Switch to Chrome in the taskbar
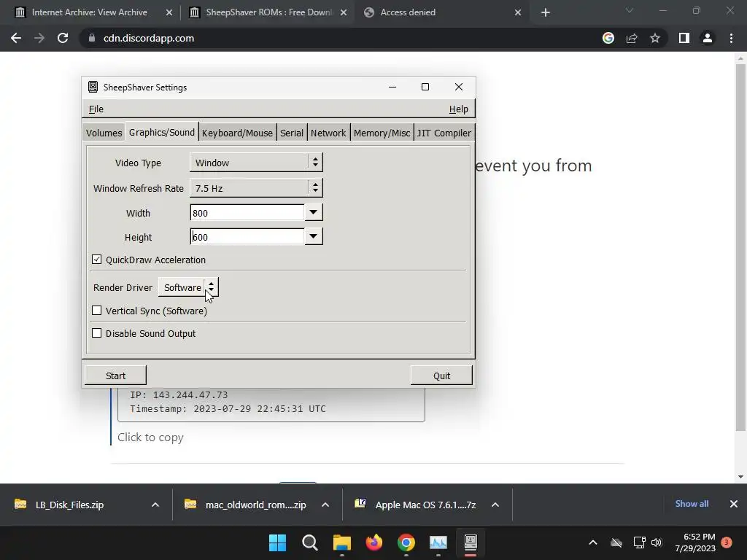 (x=406, y=542)
